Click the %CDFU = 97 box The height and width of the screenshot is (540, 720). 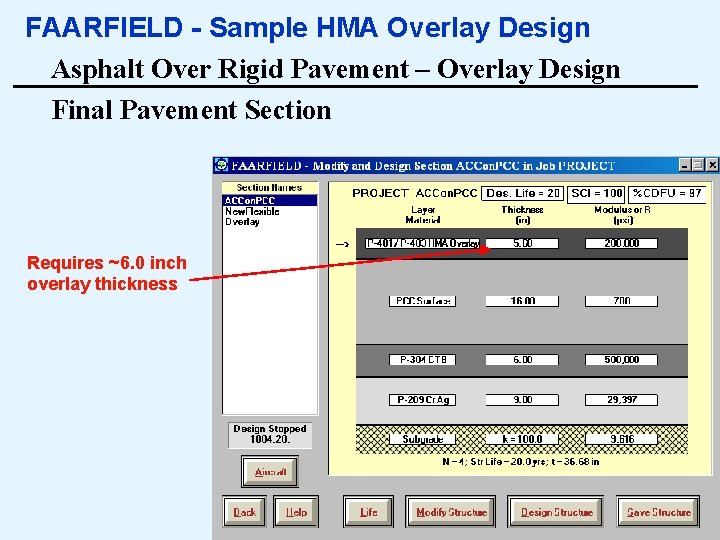click(x=667, y=193)
